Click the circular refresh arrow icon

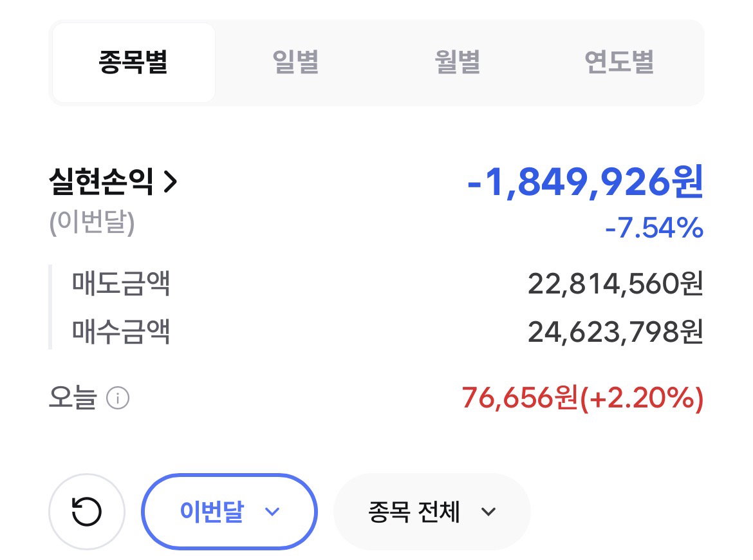pyautogui.click(x=87, y=511)
